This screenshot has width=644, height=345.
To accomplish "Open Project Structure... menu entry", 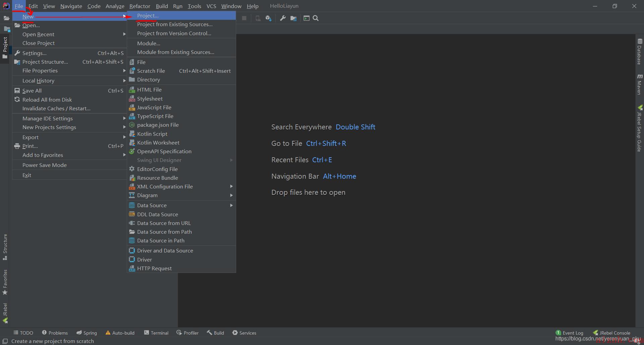I will coord(69,62).
